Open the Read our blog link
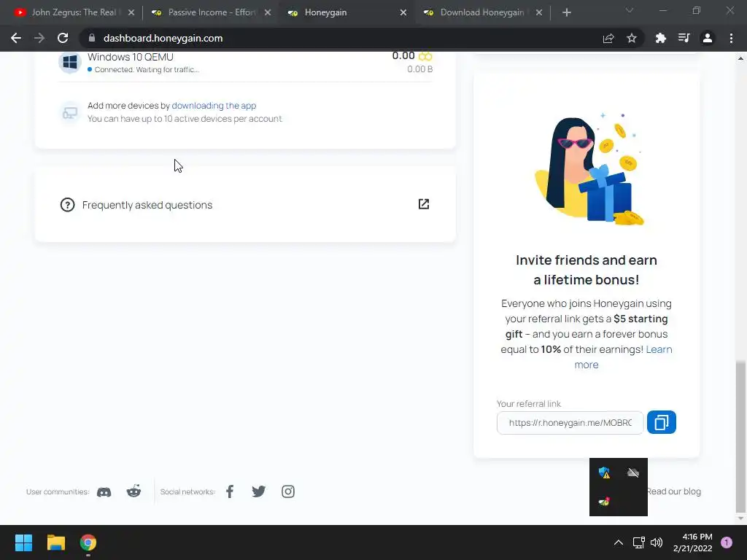Viewport: 747px width, 560px height. 673,491
